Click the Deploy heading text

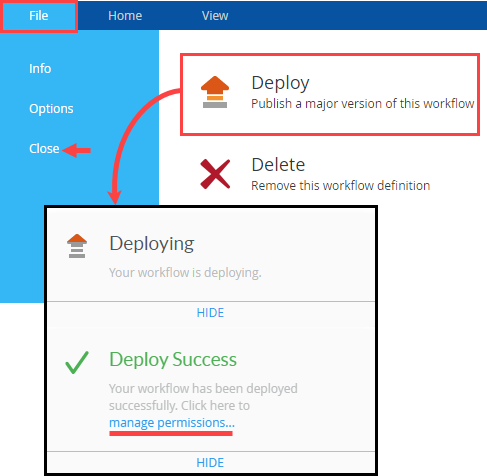tap(280, 83)
